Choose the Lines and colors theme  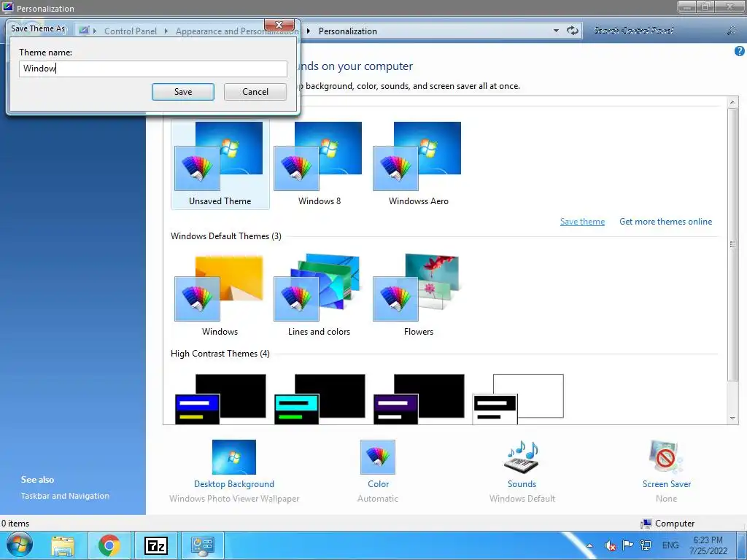pos(320,295)
